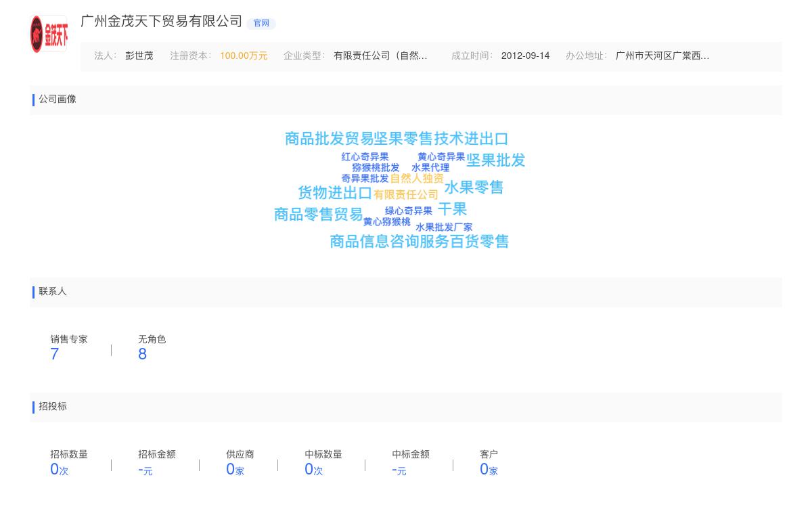
Task: Select word cloud tag 猕猴桃批发
Action: click(x=376, y=168)
